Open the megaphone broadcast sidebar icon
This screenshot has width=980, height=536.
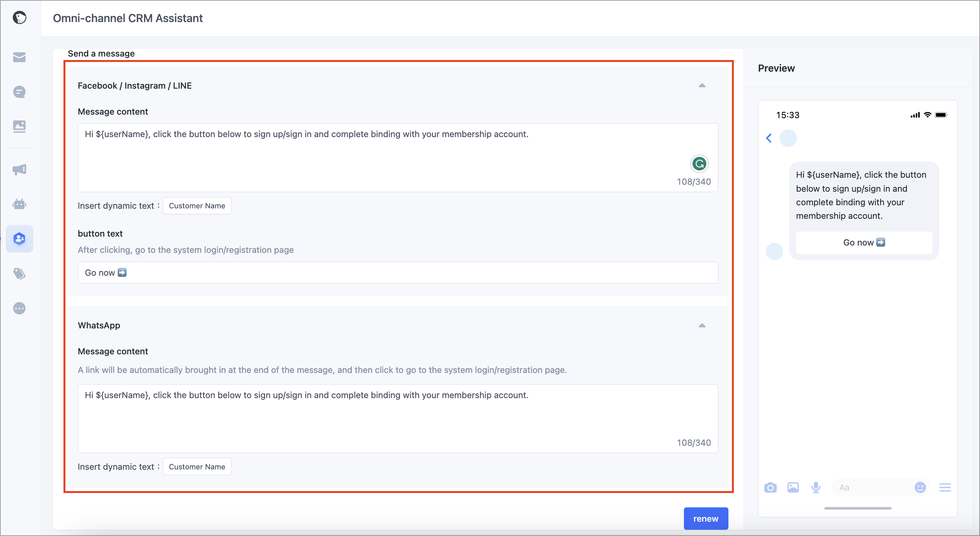[19, 169]
